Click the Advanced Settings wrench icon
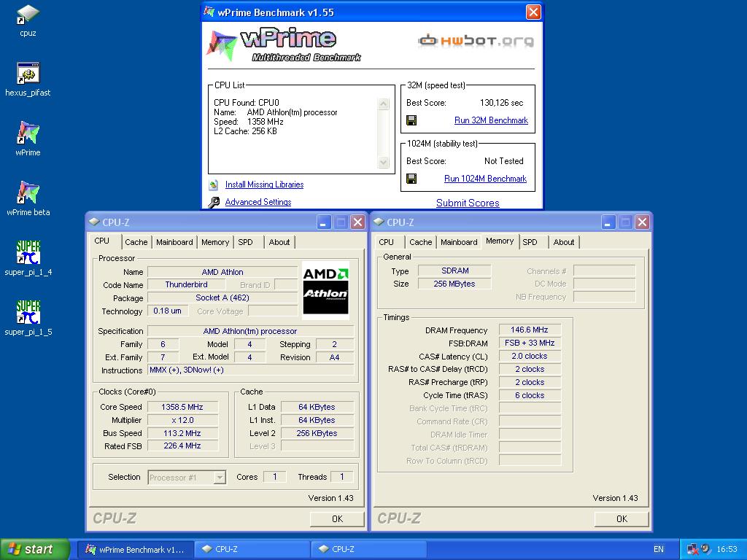Image resolution: width=747 pixels, height=560 pixels. tap(214, 203)
